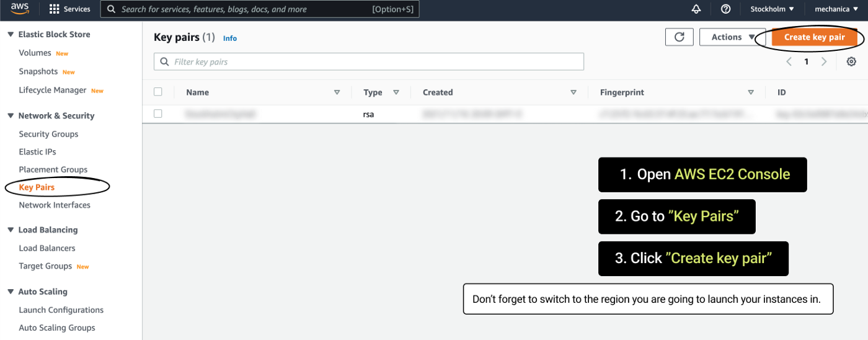Click the search magnifier icon in top bar
This screenshot has height=340, width=868.
coord(112,9)
